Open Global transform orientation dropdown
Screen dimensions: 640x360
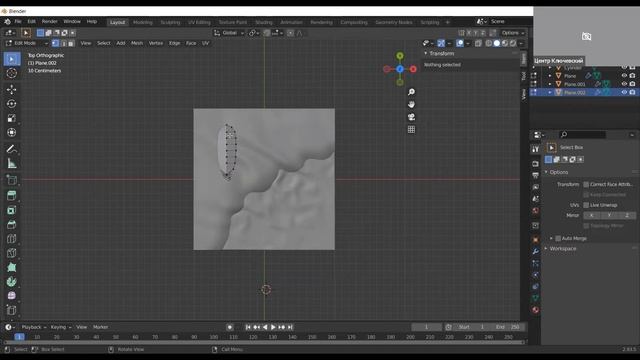tap(229, 33)
